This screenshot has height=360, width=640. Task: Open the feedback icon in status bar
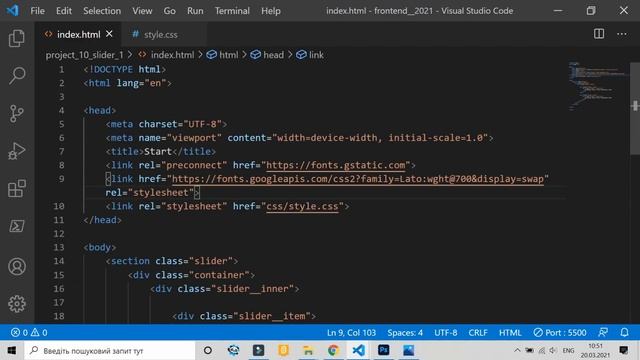[602, 332]
